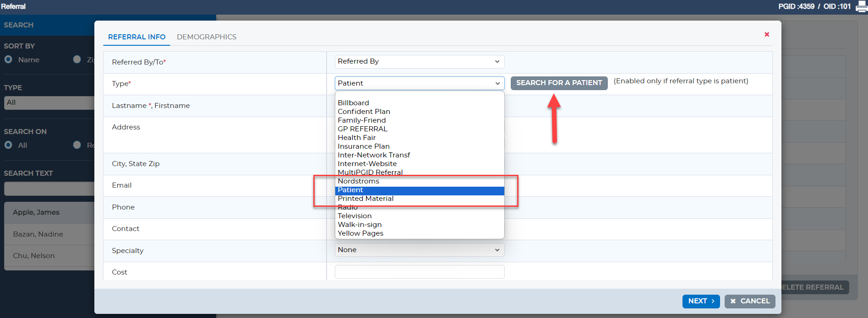Pick Billboard in the dropdown list
This screenshot has width=868, height=318.
click(353, 103)
